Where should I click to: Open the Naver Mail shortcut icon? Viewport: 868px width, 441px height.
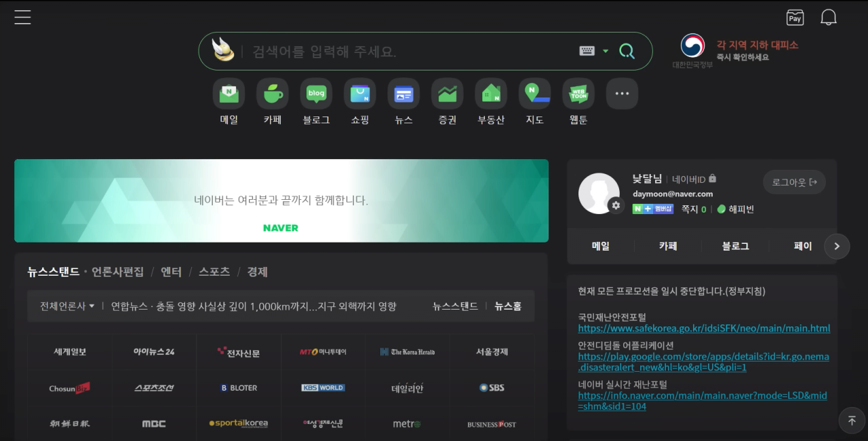point(229,93)
